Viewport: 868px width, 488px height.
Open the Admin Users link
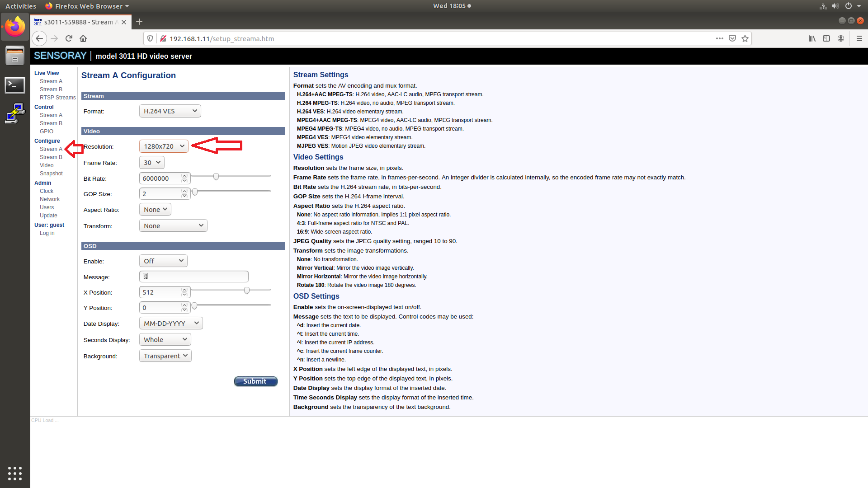[47, 207]
